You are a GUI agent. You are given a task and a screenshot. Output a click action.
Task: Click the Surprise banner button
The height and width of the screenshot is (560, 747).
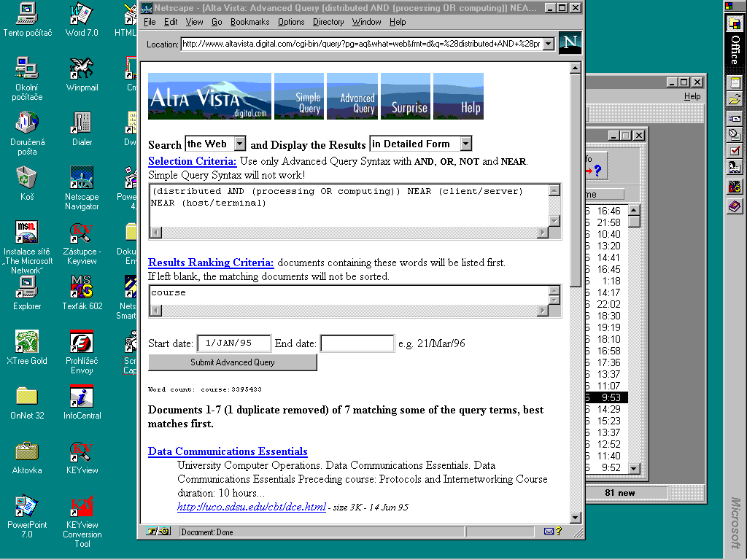point(406,96)
